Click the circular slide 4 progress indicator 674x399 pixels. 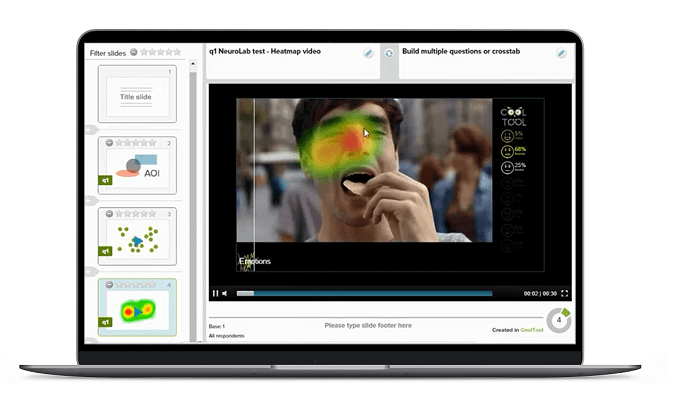click(x=559, y=320)
